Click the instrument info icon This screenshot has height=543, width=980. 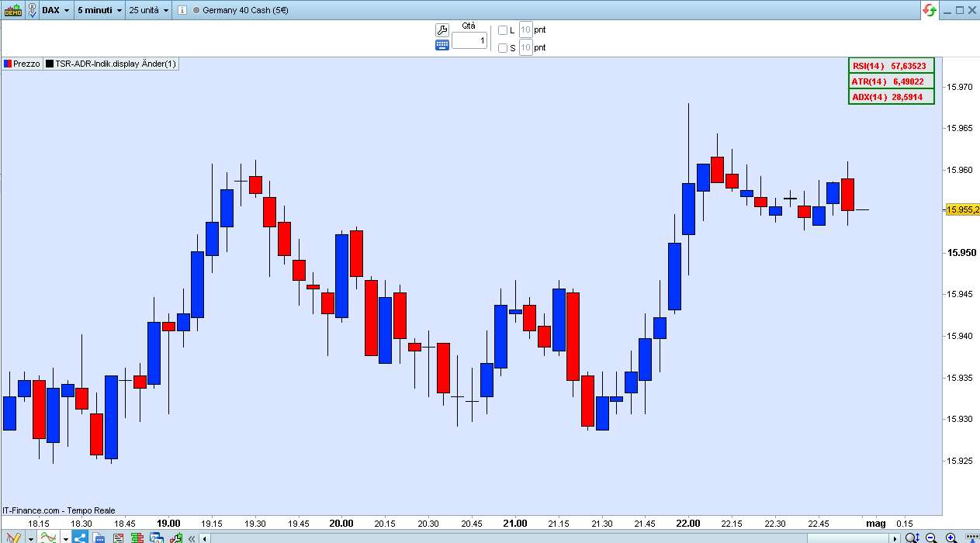[x=181, y=10]
